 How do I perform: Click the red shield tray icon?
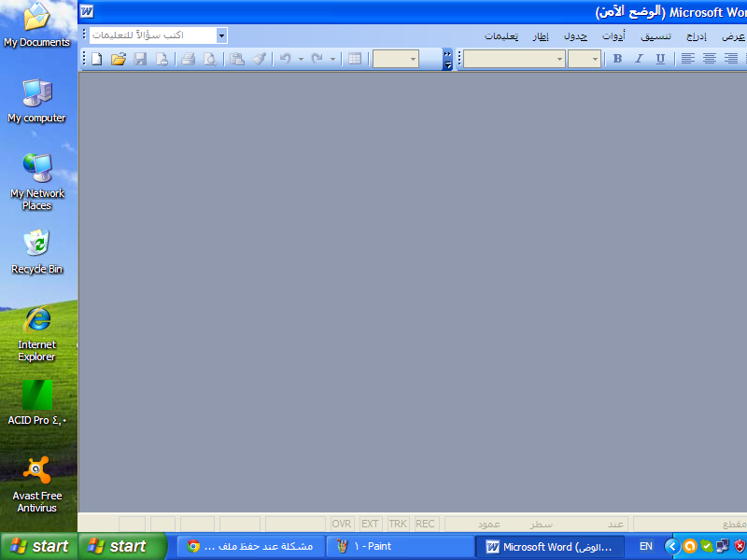pos(740,546)
